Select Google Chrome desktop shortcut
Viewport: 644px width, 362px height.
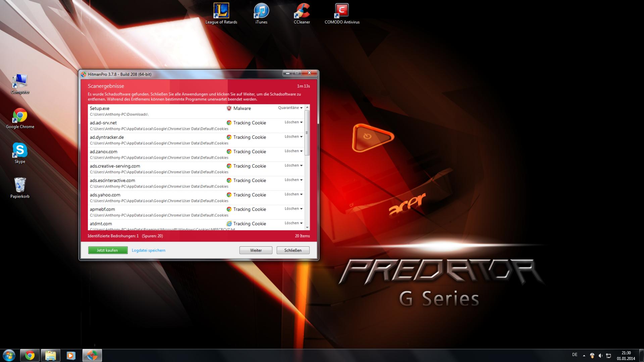[20, 118]
